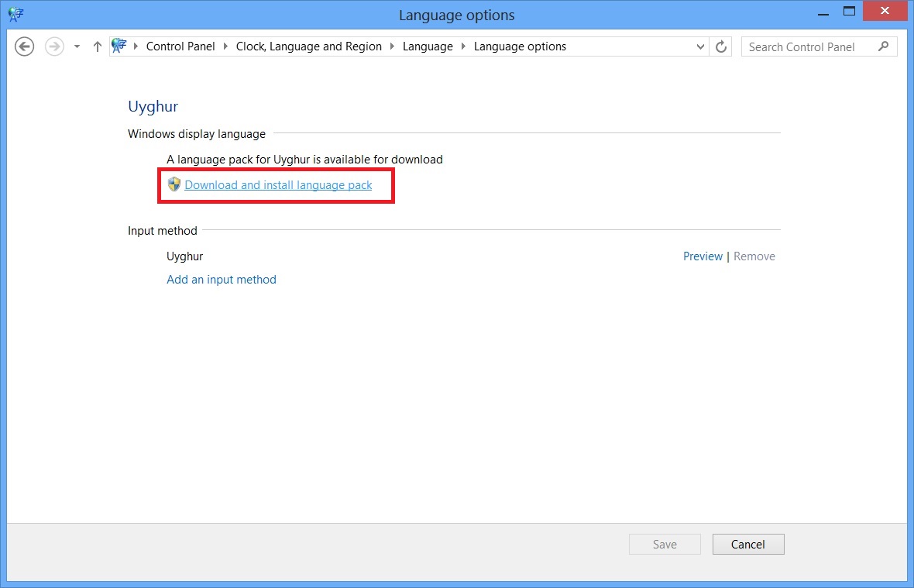Expand chevron after Control Panel breadcrumb
This screenshot has height=588, width=914.
[x=225, y=46]
